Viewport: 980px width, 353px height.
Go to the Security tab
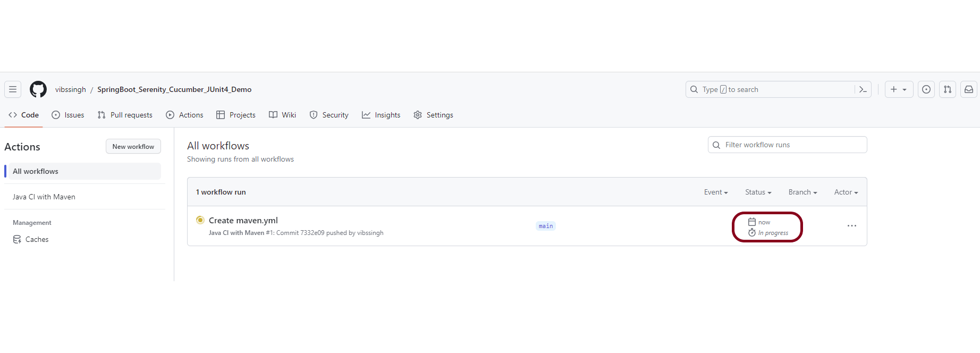point(329,115)
